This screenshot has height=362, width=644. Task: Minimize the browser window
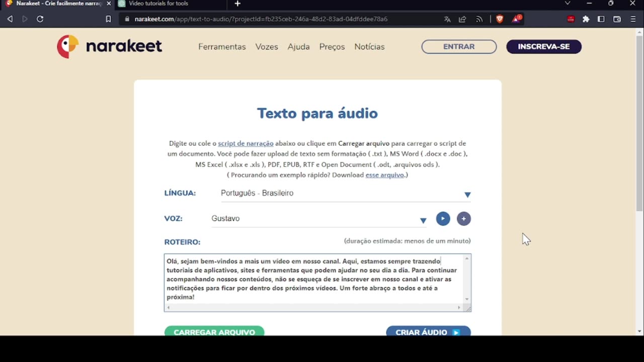589,4
